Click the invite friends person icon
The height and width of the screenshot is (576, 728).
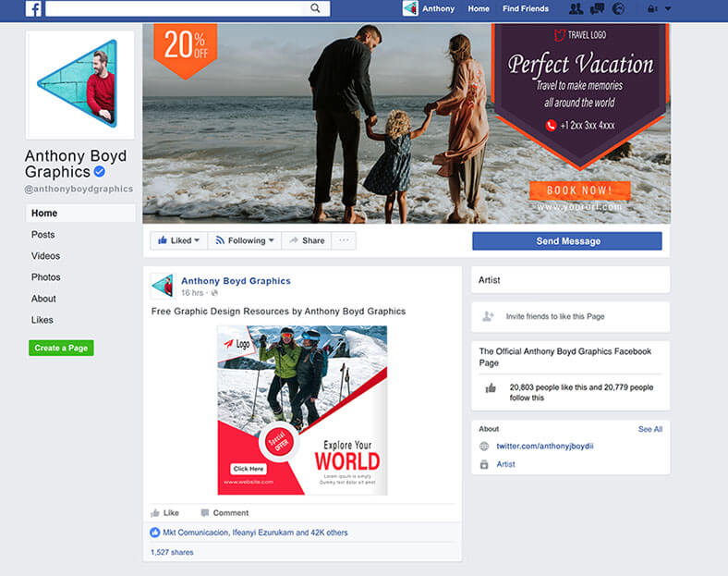(x=488, y=316)
